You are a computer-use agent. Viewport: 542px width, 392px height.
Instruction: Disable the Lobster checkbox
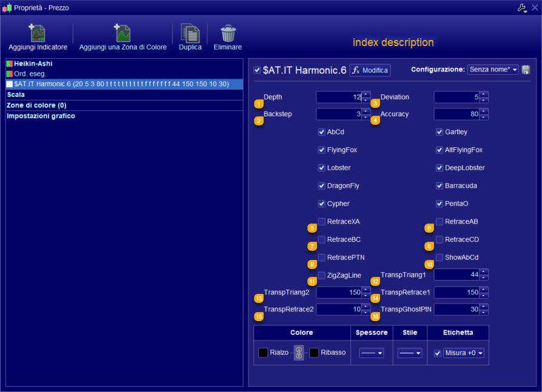tap(321, 168)
